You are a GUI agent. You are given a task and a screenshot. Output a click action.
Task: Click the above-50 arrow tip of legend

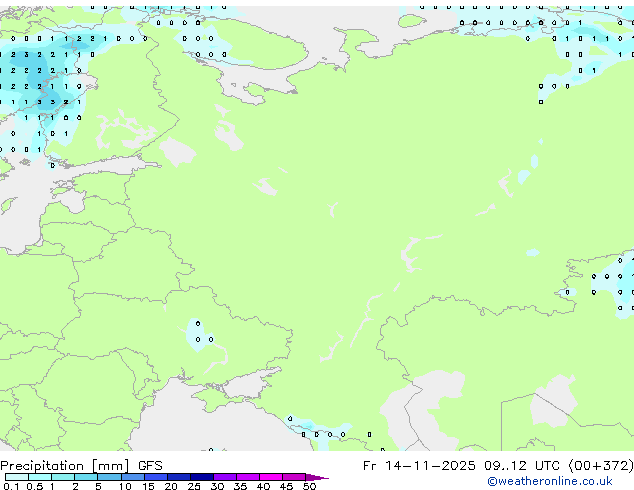click(x=317, y=478)
